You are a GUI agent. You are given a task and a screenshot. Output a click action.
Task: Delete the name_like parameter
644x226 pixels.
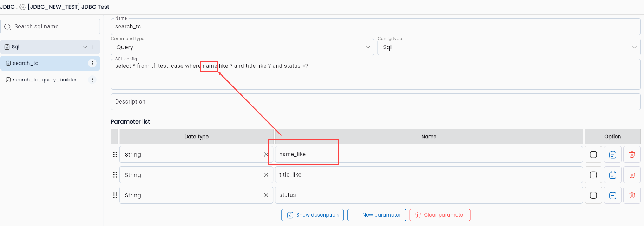pos(632,154)
